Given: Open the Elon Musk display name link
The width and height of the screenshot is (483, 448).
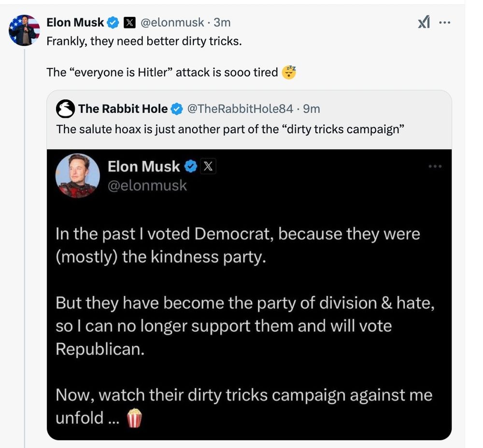Looking at the screenshot, I should tap(75, 22).
